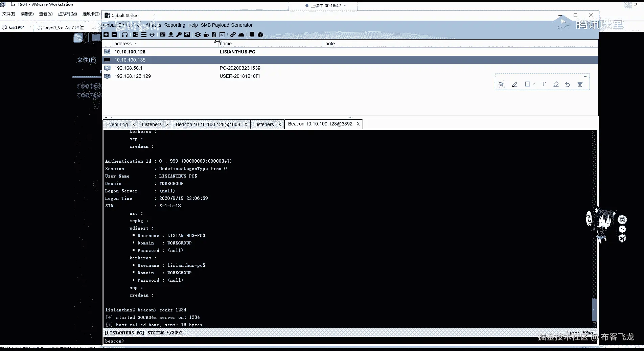This screenshot has height=351, width=644.
Task: Select the pen tool in annotation toolbar
Action: pos(514,84)
